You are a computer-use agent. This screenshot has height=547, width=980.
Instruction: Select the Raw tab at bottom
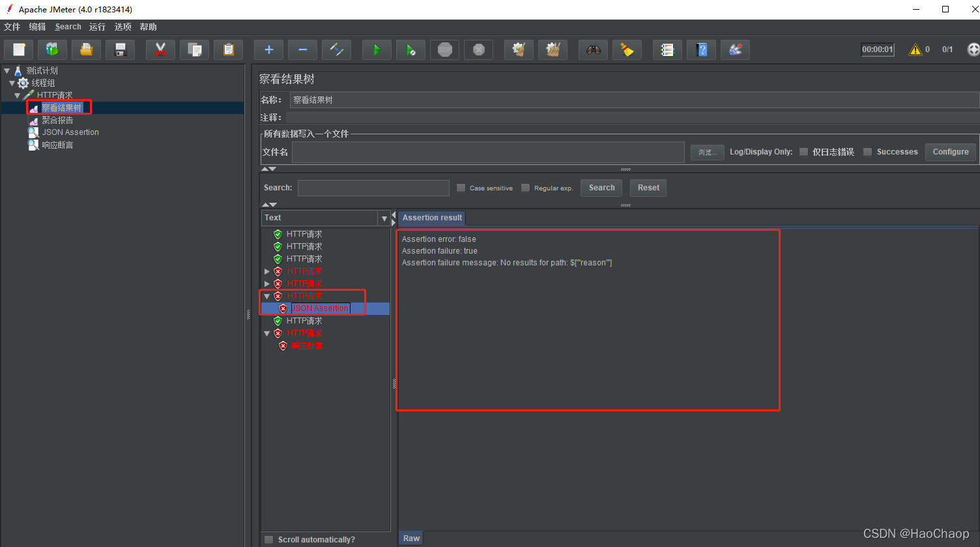[411, 538]
